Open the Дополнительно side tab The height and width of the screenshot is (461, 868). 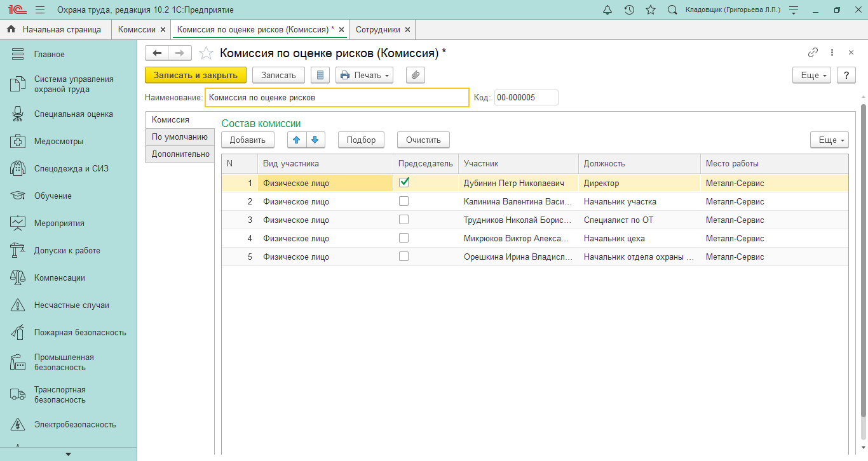[180, 154]
